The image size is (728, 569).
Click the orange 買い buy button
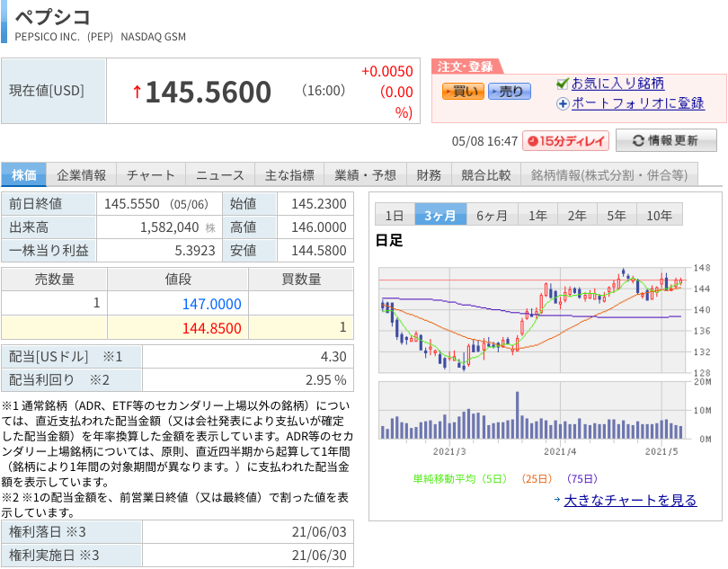[463, 92]
